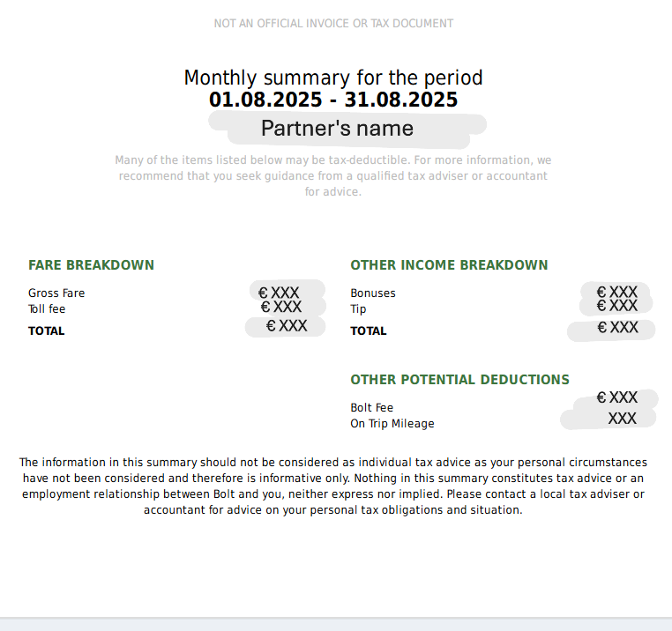Click the tax advice disclaimer paragraph
Image resolution: width=672 pixels, height=631 pixels.
(x=333, y=486)
